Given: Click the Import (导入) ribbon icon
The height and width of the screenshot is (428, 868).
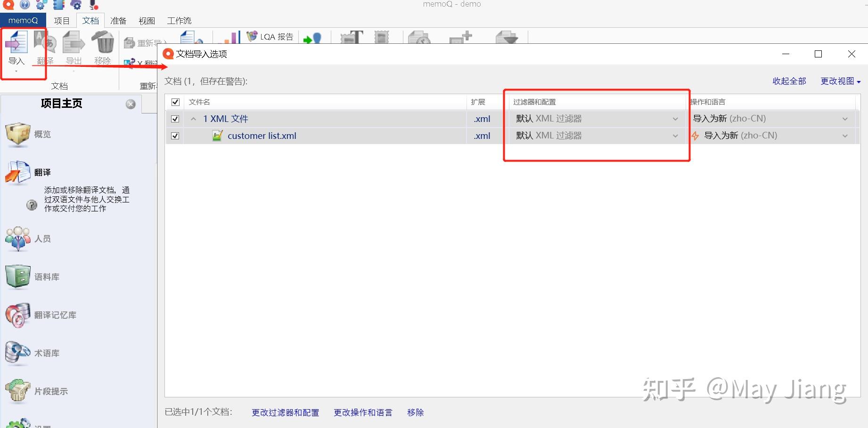Looking at the screenshot, I should pyautogui.click(x=16, y=42).
